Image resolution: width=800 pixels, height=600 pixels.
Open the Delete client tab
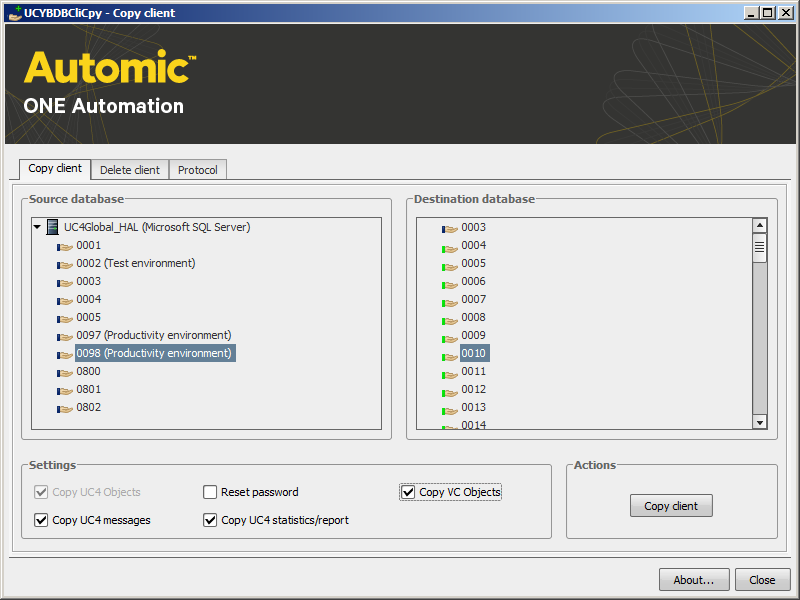[130, 170]
